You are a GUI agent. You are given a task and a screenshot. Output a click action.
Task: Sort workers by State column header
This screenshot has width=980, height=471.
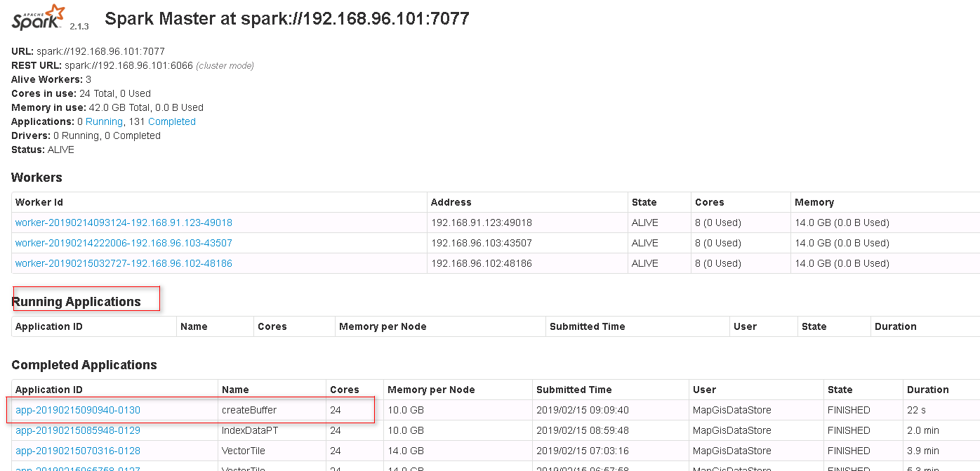(644, 202)
